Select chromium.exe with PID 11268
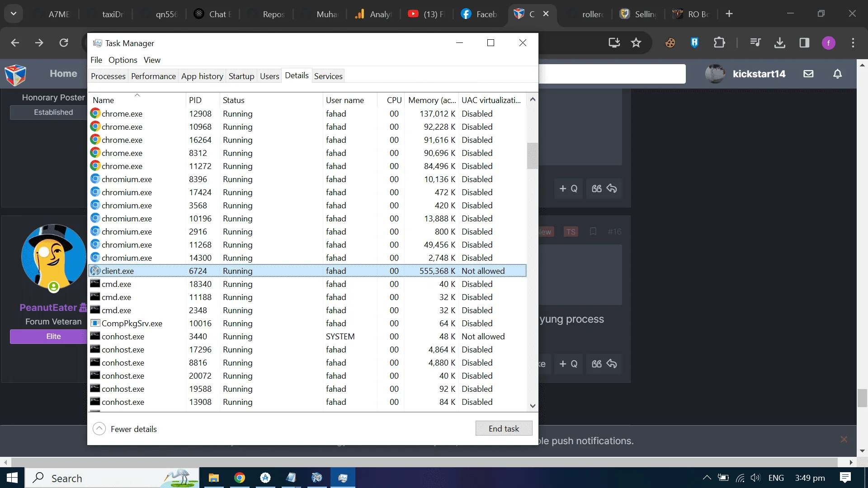868x488 pixels. (x=307, y=245)
